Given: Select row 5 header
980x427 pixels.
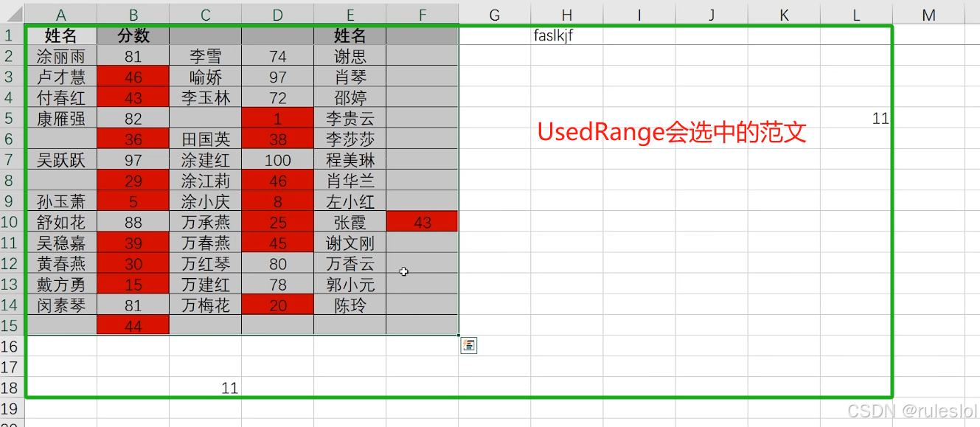Looking at the screenshot, I should pos(12,118).
